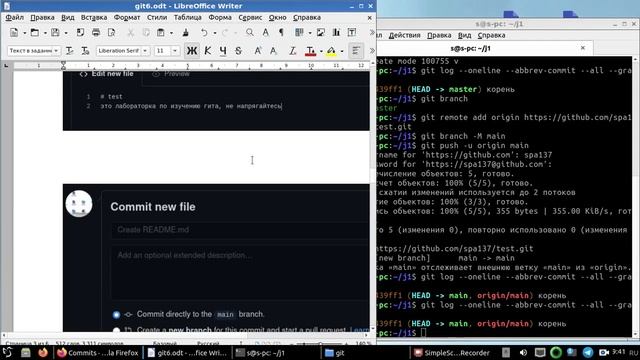
Task: Toggle Italic (К) formatting
Action: tap(207, 51)
